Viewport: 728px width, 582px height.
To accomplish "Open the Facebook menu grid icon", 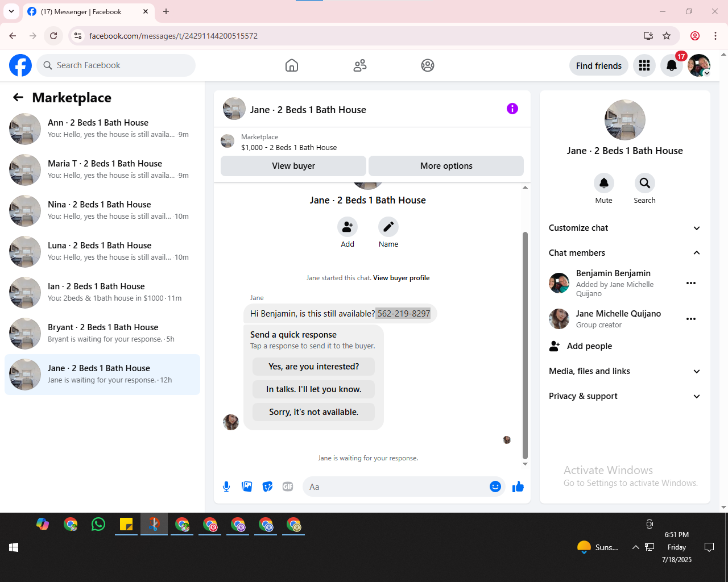I will point(644,65).
